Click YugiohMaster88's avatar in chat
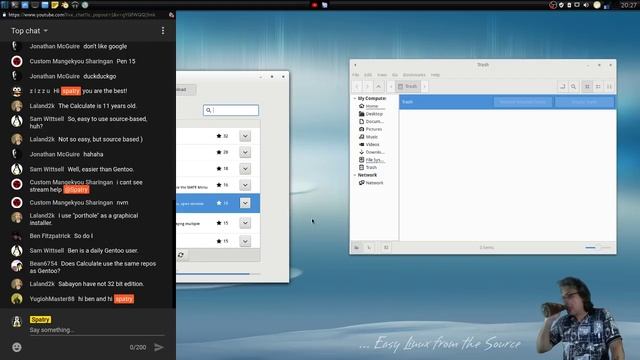Viewport: 640px width, 360px height. (17, 299)
